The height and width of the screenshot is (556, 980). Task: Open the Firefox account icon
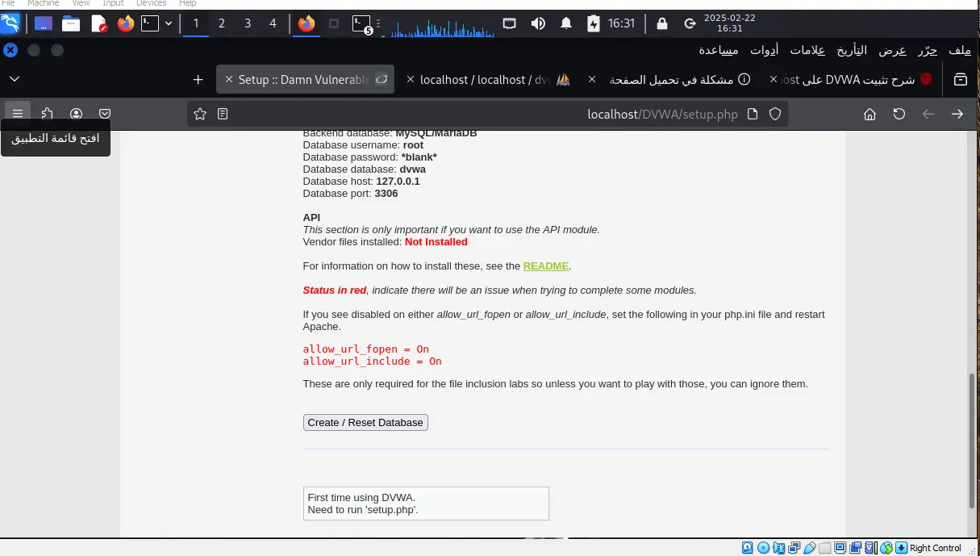(76, 114)
